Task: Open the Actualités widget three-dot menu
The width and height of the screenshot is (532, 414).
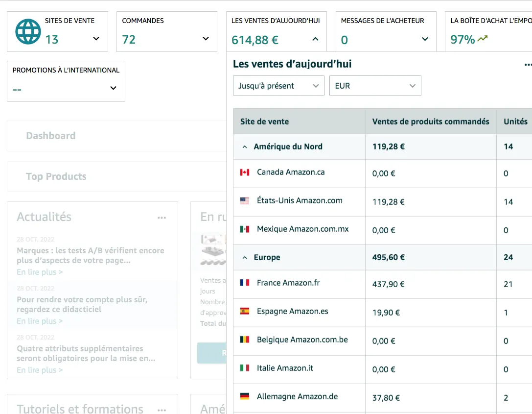Action: (162, 218)
